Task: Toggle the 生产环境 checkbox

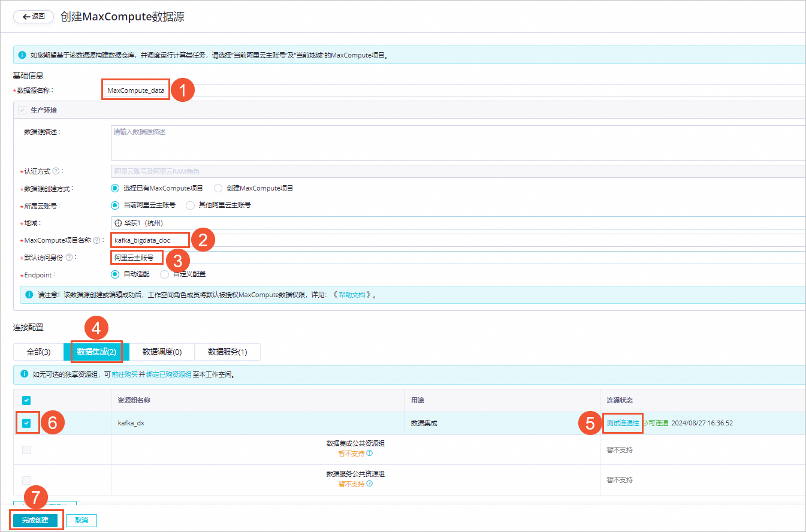Action: pos(22,111)
